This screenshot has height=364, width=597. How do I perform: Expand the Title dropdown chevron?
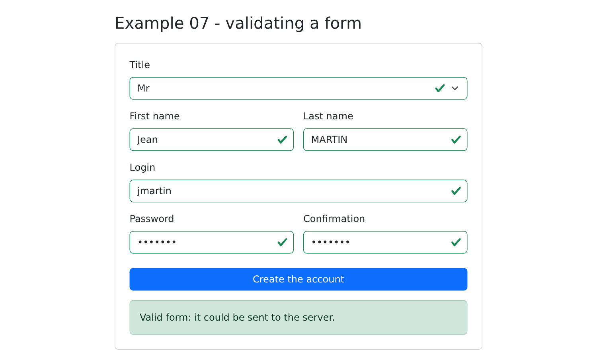coord(455,88)
